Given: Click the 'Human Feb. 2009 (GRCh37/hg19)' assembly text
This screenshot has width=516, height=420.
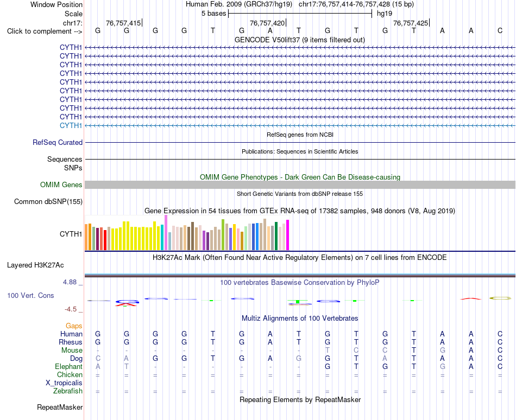Looking at the screenshot, I should pos(239,4).
